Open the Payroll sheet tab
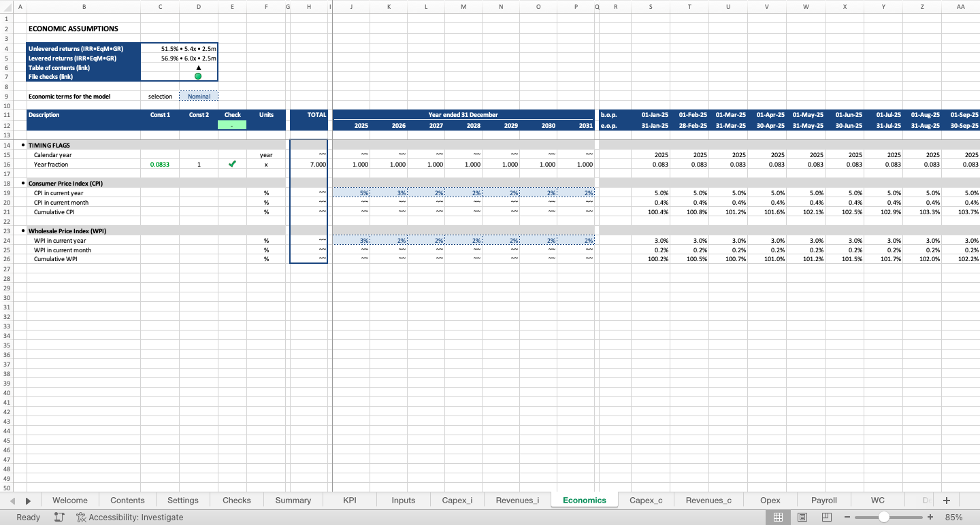 point(823,500)
